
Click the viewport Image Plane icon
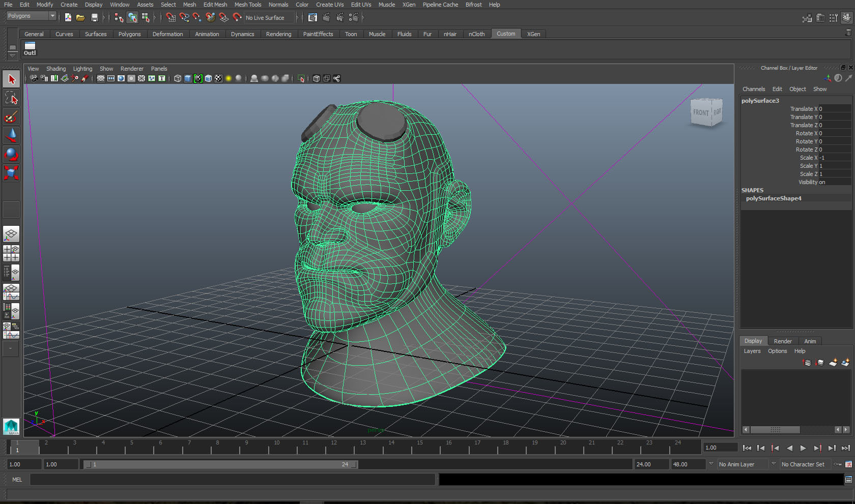coord(65,78)
